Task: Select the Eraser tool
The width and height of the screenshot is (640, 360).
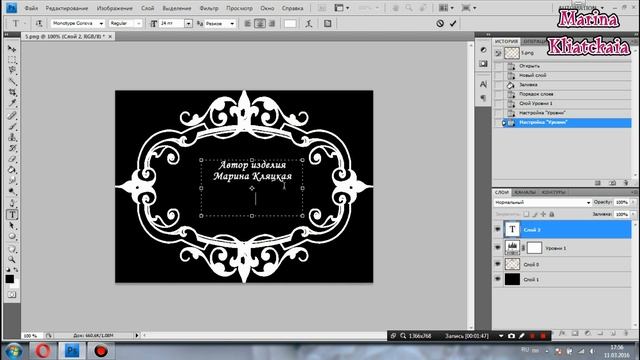Action: 12,159
